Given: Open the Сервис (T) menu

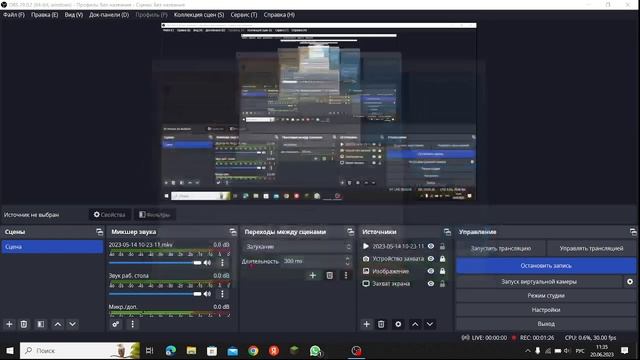Looking at the screenshot, I should pyautogui.click(x=244, y=15).
